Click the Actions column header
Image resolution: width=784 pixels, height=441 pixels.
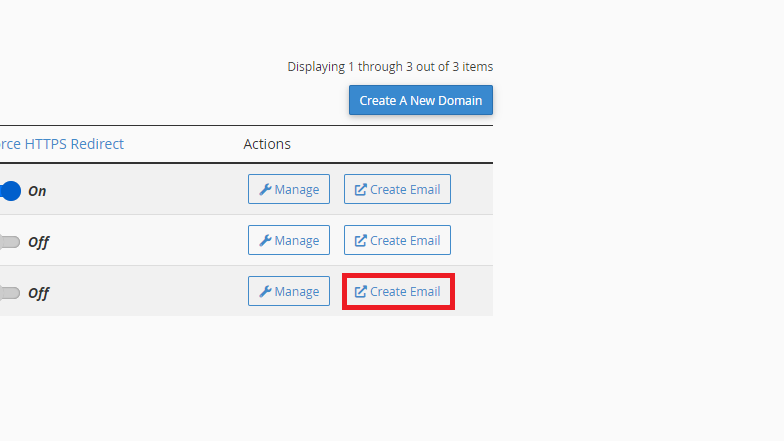[x=267, y=144]
